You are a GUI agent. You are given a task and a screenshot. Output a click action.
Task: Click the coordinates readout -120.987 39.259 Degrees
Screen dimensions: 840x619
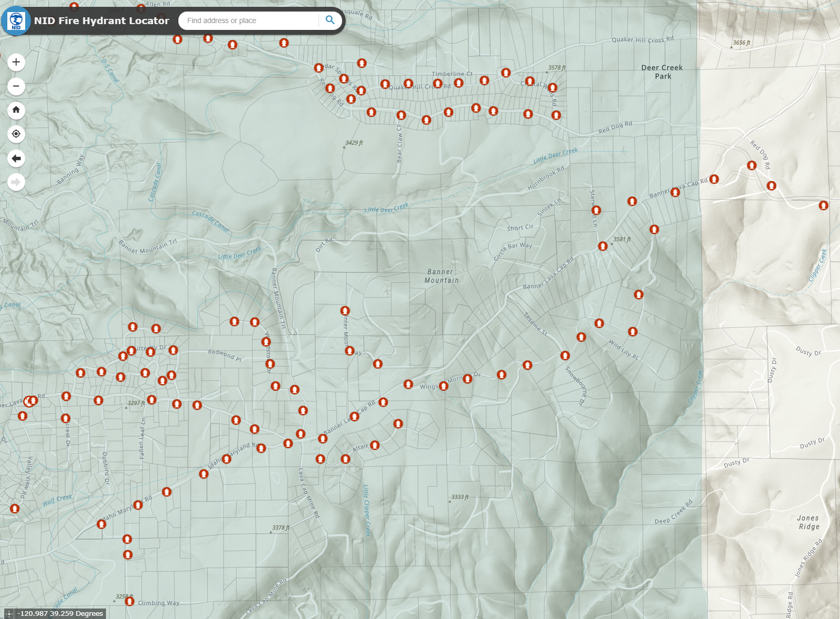pyautogui.click(x=60, y=613)
